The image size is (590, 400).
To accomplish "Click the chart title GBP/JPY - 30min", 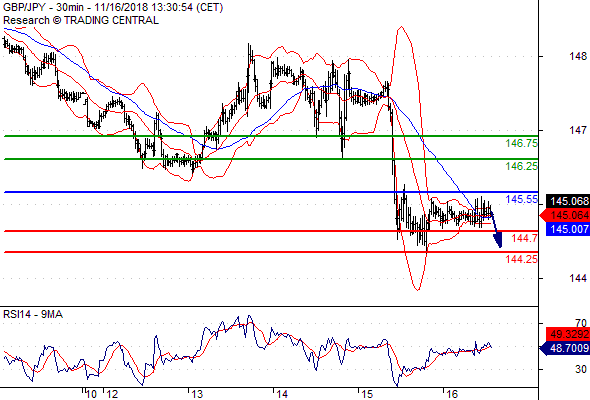I will point(43,8).
